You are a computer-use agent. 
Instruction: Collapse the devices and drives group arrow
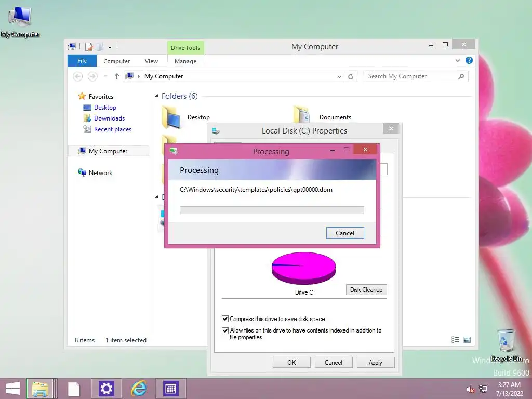click(x=156, y=197)
